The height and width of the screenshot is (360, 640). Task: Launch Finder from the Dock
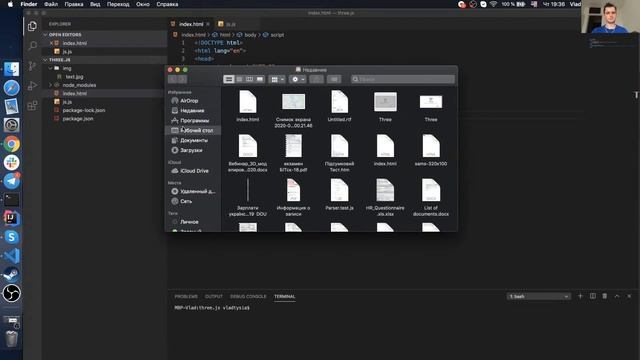point(11,69)
